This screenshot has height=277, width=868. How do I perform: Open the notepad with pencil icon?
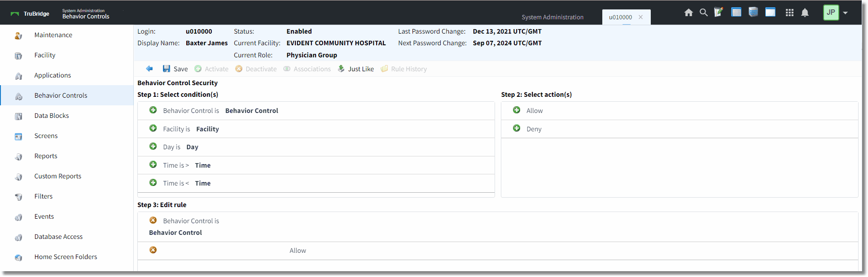click(719, 12)
